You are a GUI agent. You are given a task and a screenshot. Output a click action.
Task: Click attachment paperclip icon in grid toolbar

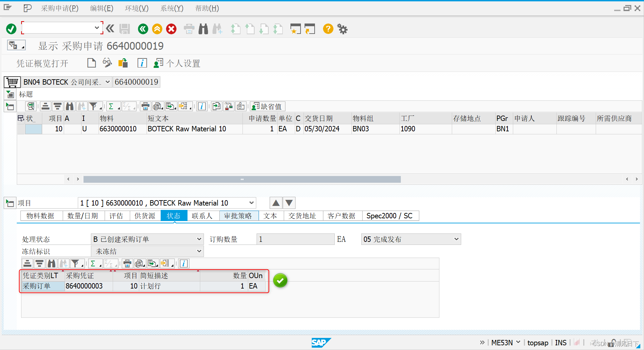click(x=241, y=106)
